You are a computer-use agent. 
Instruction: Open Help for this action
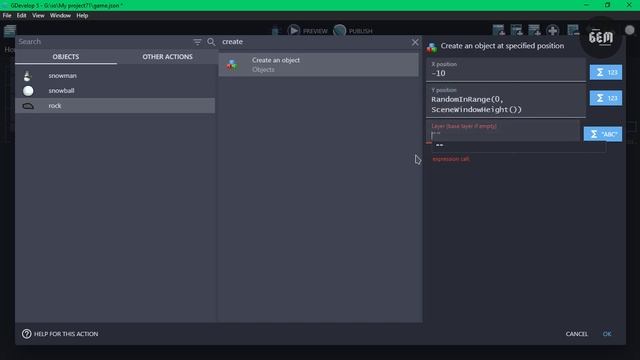coord(60,334)
